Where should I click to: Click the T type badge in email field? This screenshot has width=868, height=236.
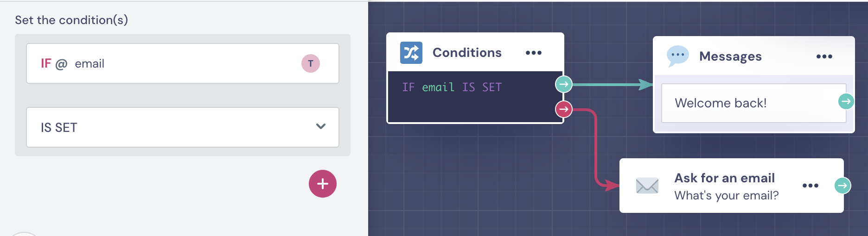(310, 63)
